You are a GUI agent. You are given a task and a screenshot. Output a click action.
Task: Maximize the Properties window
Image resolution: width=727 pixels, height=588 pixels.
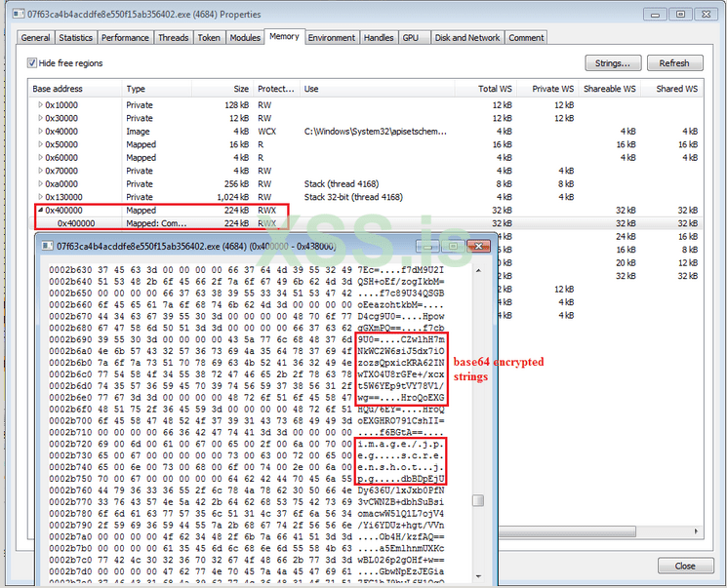[x=680, y=14]
